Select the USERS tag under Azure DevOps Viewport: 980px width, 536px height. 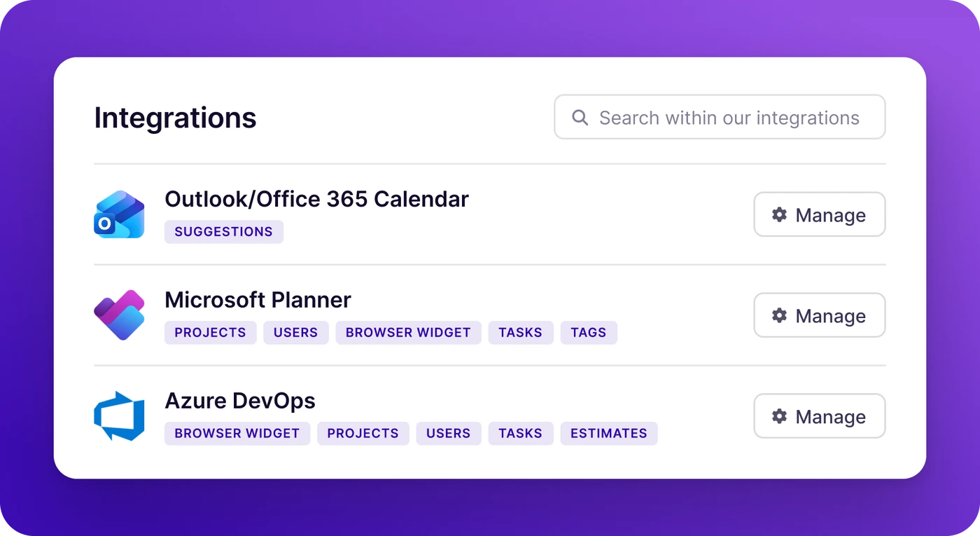click(x=449, y=434)
